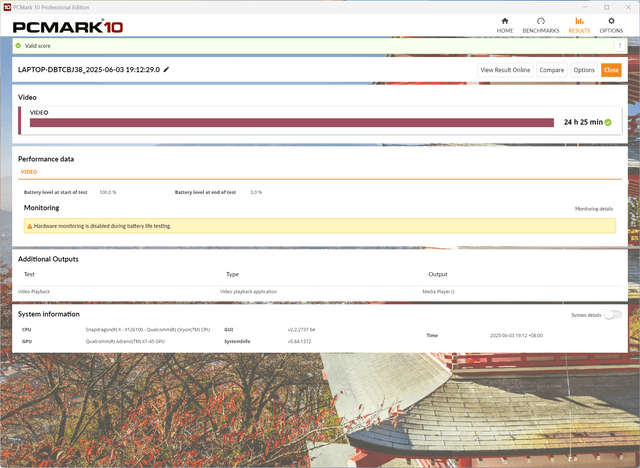Image resolution: width=640 pixels, height=468 pixels.
Task: Click the VIDEO battery life progress bar
Action: point(291,122)
